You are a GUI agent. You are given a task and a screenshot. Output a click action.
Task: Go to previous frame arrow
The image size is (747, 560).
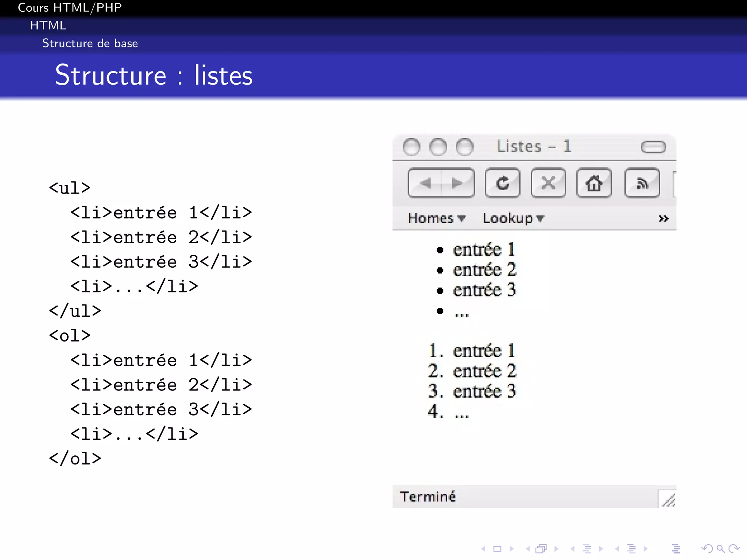click(528, 549)
